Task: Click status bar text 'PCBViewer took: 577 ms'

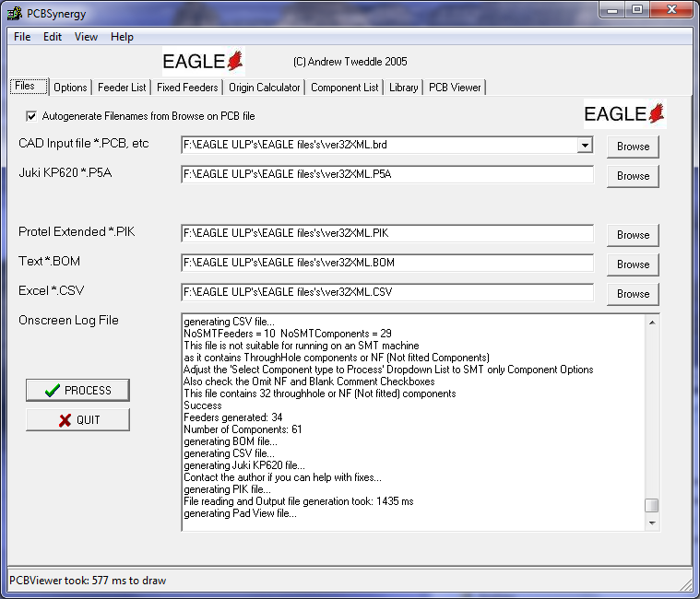Action: click(88, 581)
